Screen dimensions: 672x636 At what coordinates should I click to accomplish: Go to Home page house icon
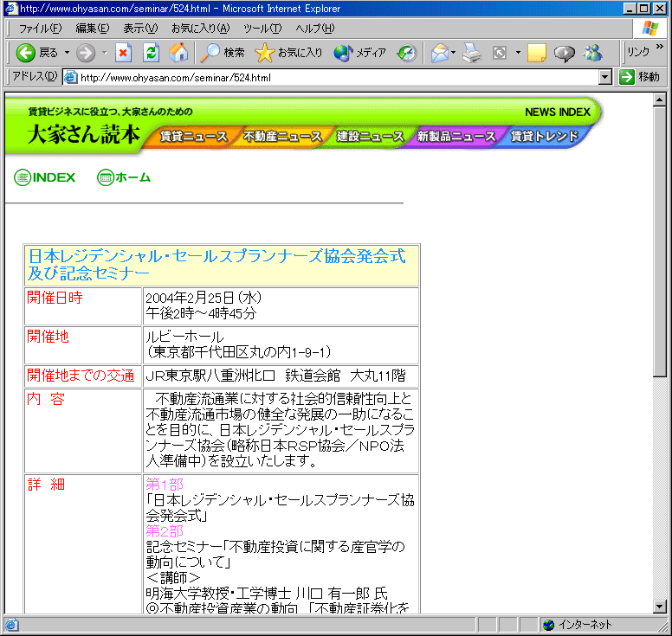178,52
